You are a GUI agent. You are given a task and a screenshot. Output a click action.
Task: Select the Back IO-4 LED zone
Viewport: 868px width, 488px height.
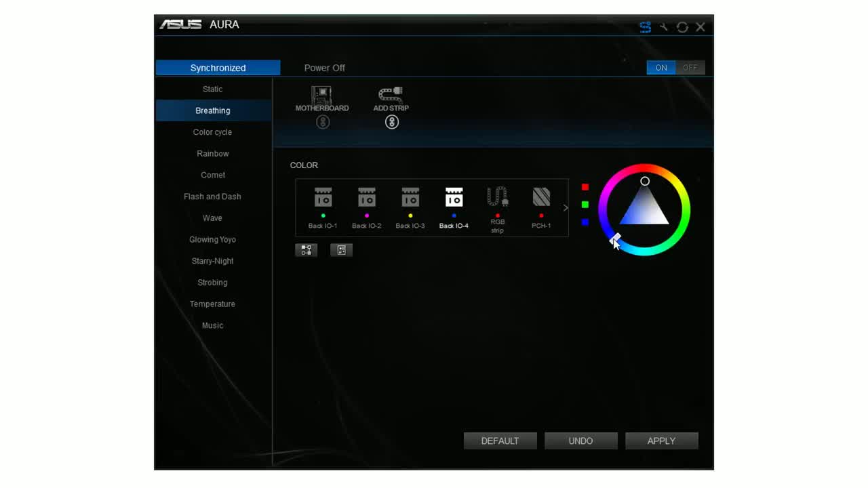click(x=454, y=208)
